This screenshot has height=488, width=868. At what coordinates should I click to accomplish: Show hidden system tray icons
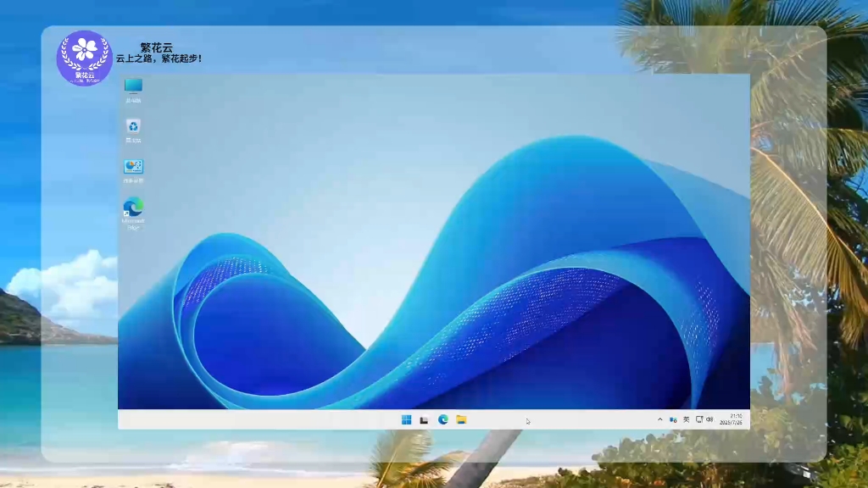coord(659,420)
